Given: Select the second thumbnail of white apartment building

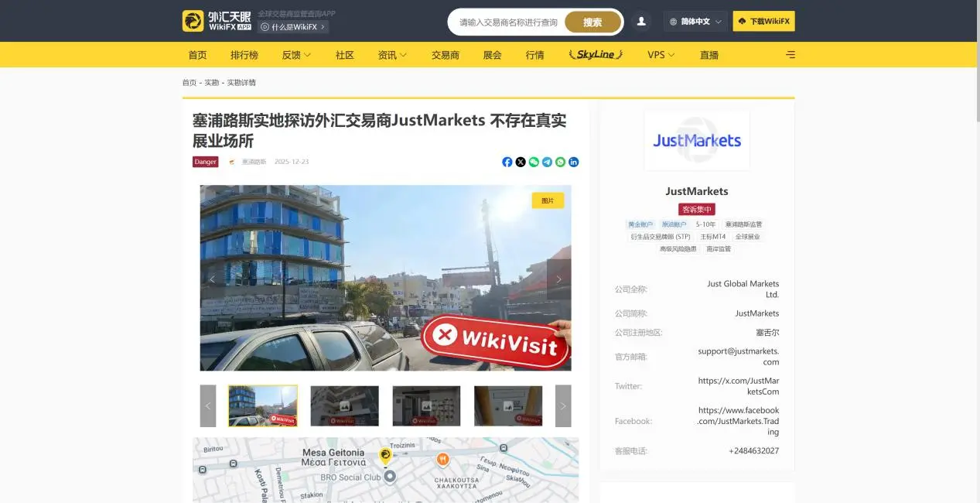Looking at the screenshot, I should coord(344,405).
